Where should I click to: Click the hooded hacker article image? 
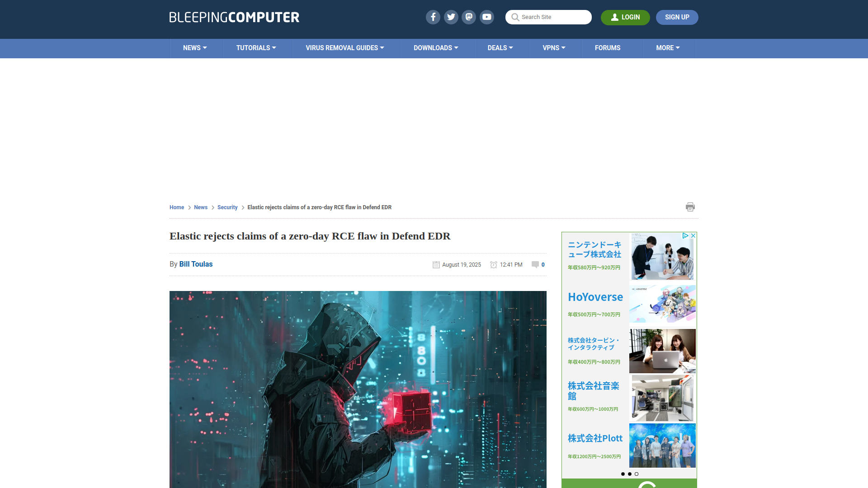click(358, 389)
